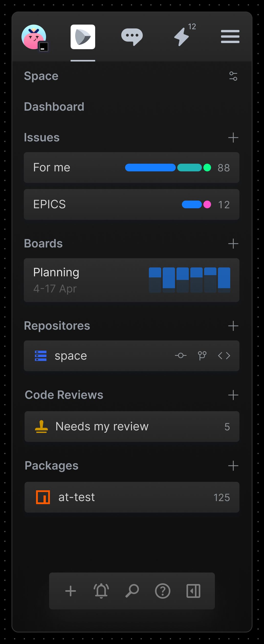Click the notifications bell in bottom toolbar
The width and height of the screenshot is (264, 644).
[x=101, y=591]
